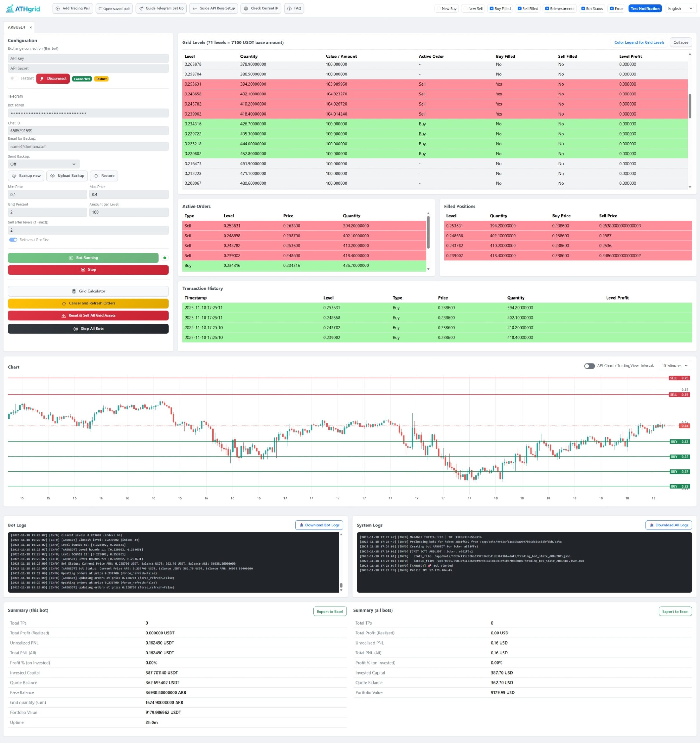Click the Restore arrow icon
Screen dimensions: 700x743
coord(96,176)
